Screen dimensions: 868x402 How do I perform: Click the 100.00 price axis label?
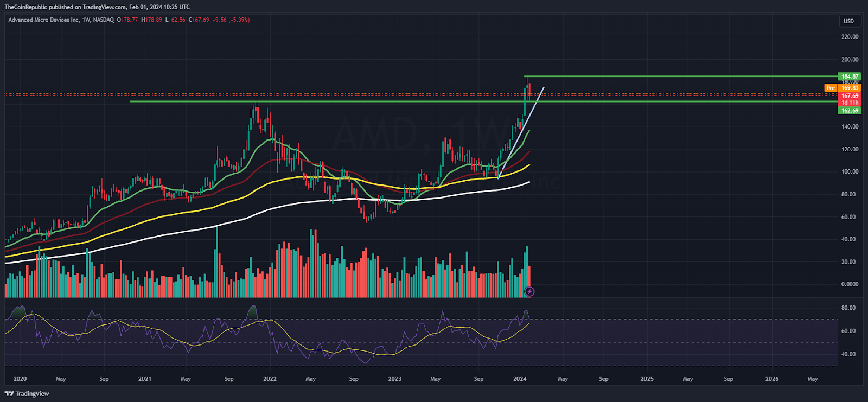pos(850,171)
